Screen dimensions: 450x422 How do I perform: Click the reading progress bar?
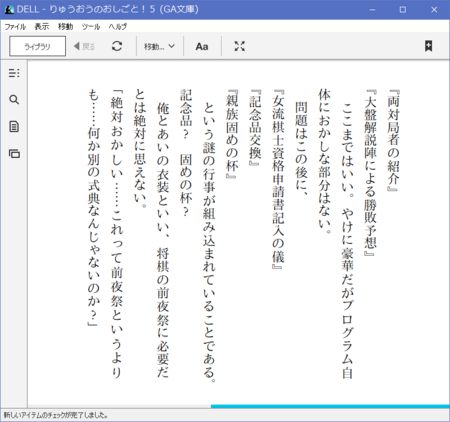239,406
